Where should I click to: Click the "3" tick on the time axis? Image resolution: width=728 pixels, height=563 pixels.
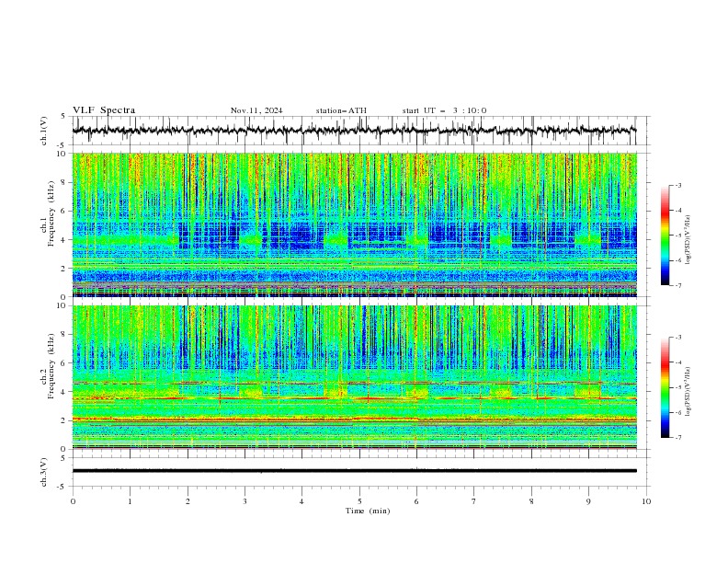tap(245, 501)
